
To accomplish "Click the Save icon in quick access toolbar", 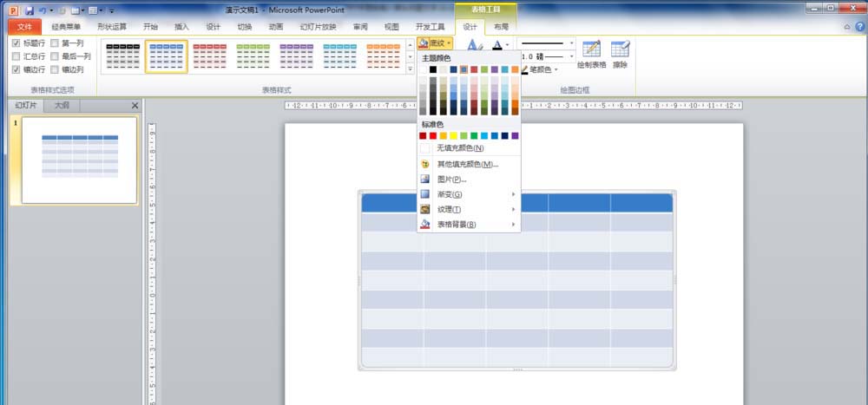I will (30, 10).
